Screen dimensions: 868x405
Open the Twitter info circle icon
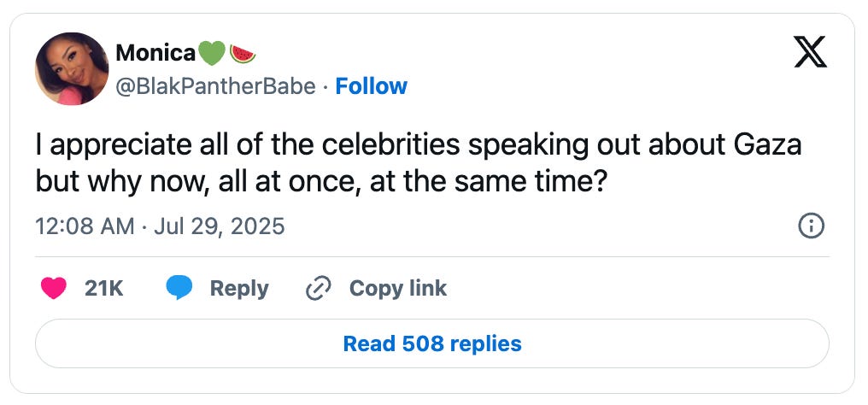tap(810, 226)
